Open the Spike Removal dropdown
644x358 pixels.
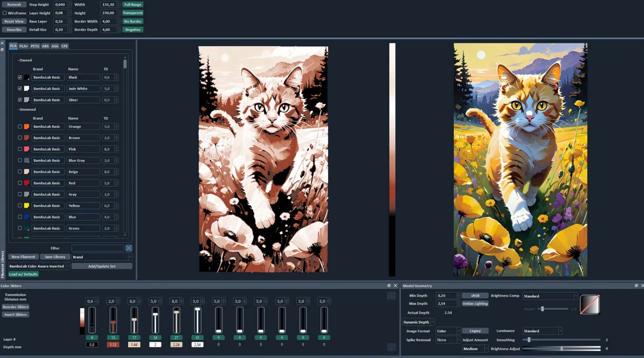coord(448,340)
